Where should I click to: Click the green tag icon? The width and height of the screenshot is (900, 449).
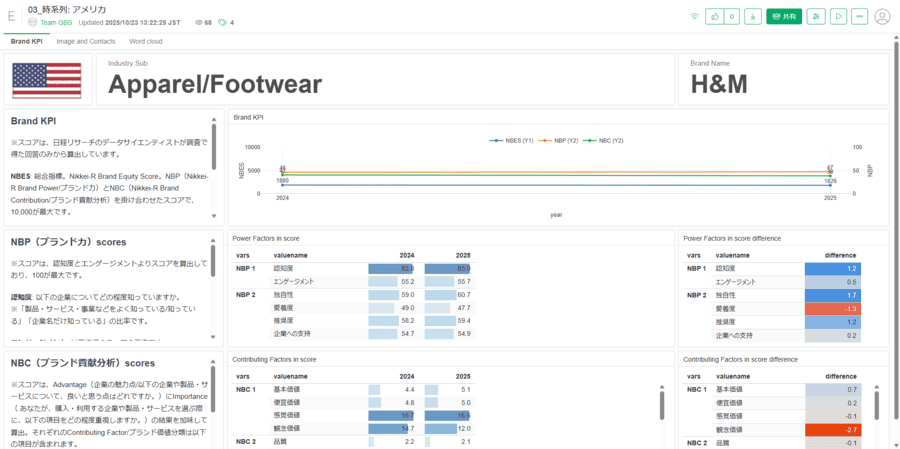click(x=222, y=23)
